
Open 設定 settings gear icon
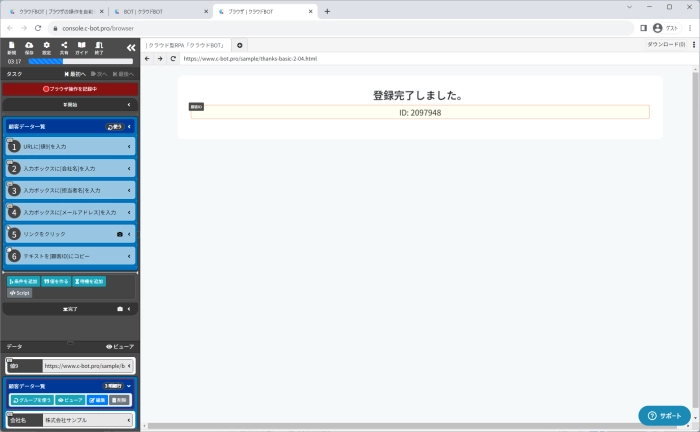click(x=46, y=48)
